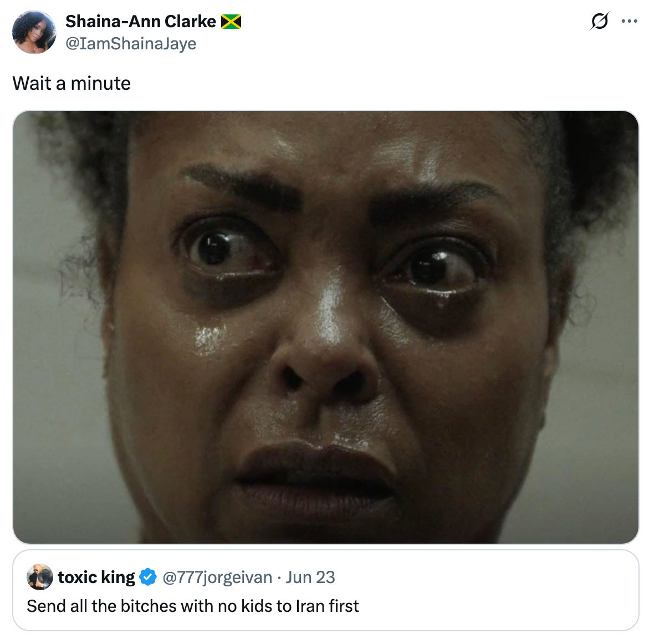Click the verified badge next to toxic king
Viewport: 654px width, 644px height.
click(x=147, y=576)
